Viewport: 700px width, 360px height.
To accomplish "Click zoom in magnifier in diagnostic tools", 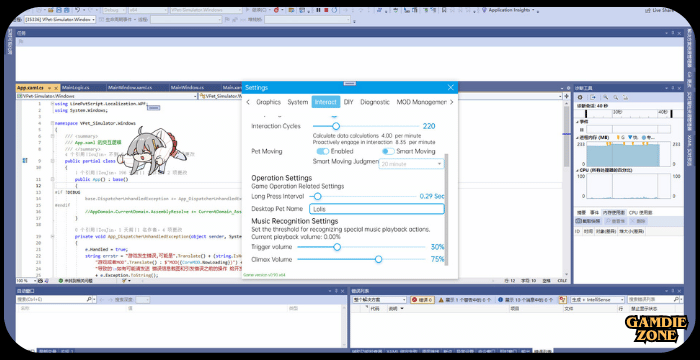I will 606,97.
